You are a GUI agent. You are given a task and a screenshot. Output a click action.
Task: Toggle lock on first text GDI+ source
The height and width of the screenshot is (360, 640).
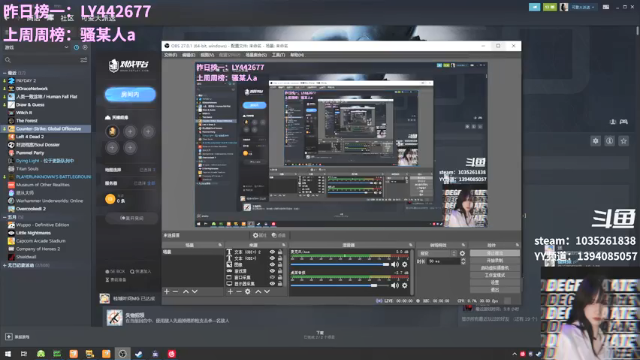point(280,252)
